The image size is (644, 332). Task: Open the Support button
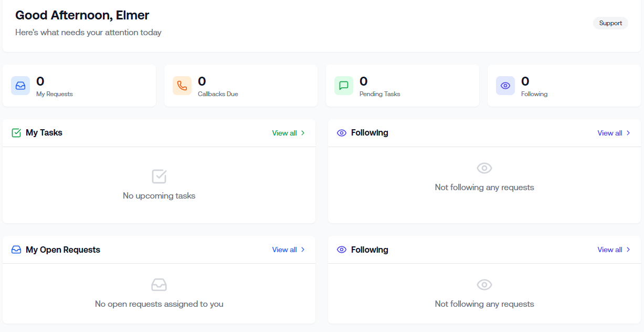(x=610, y=23)
